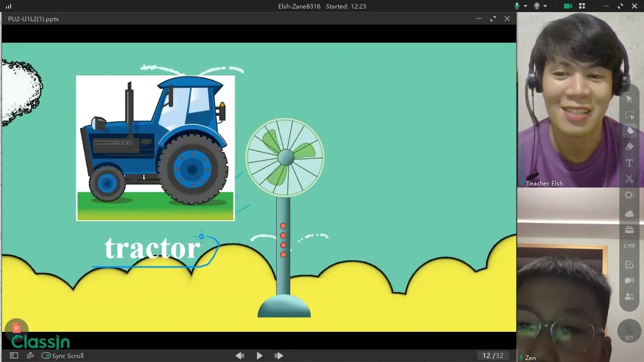Pick the text T tool
The image size is (644, 362).
629,163
